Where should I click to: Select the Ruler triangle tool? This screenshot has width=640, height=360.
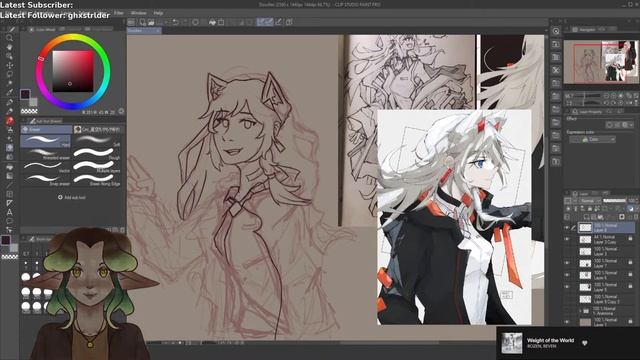[9, 203]
